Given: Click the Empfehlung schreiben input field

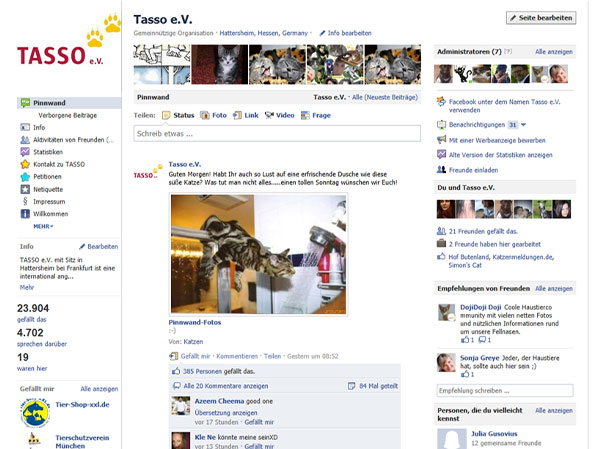Looking at the screenshot, I should [505, 391].
